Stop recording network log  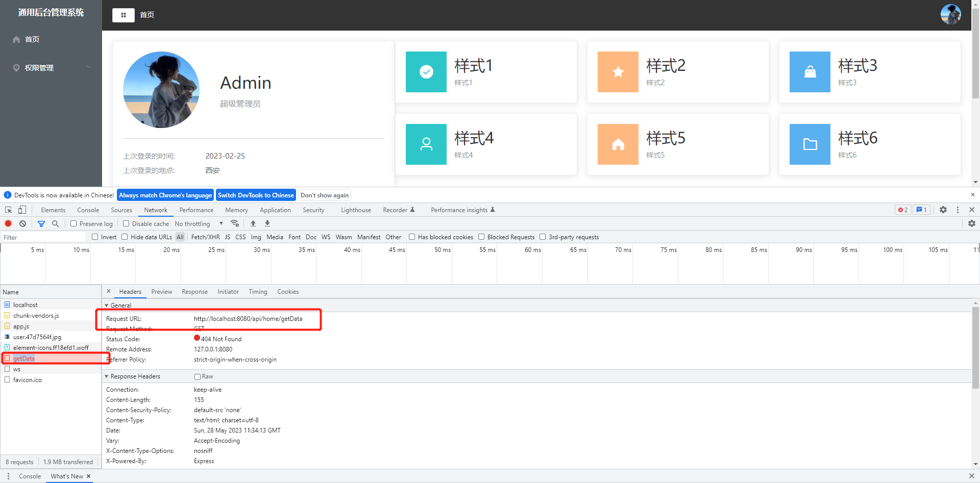point(8,224)
